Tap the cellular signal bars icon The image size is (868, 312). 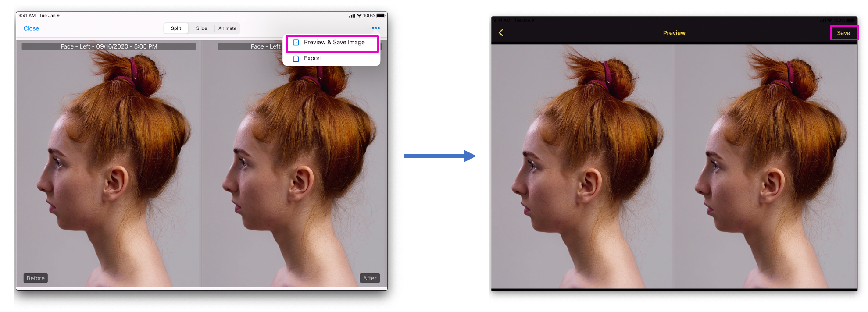[352, 16]
